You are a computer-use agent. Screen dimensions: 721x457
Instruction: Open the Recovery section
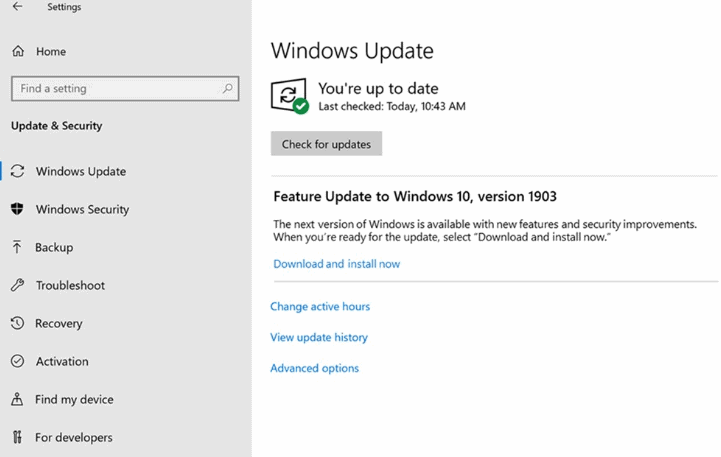[58, 324]
